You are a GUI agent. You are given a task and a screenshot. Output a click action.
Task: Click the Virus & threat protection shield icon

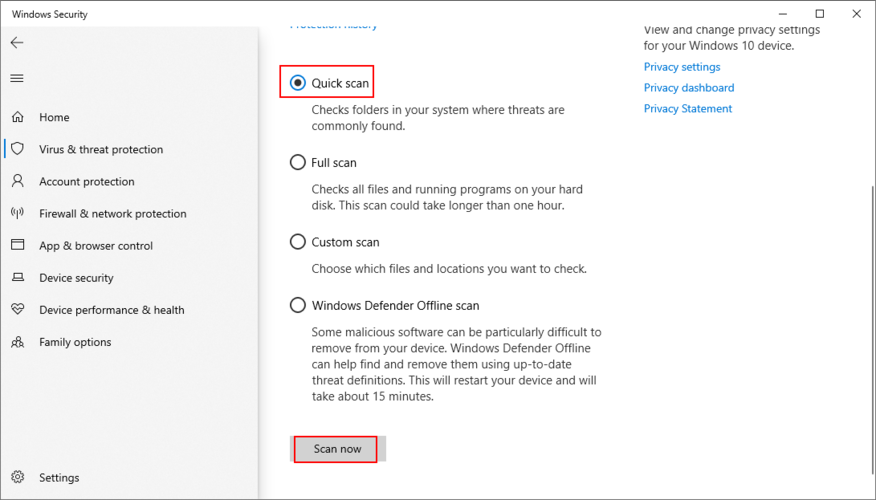click(18, 149)
